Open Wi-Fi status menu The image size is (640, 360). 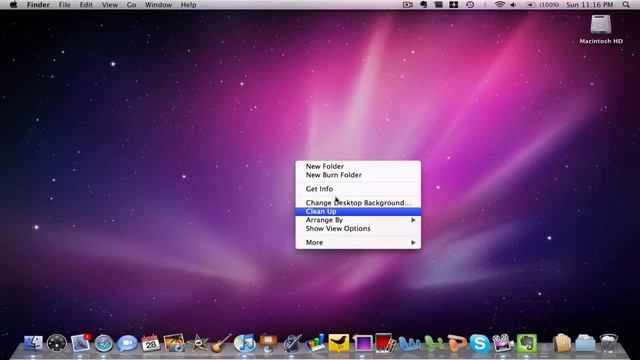500,5
